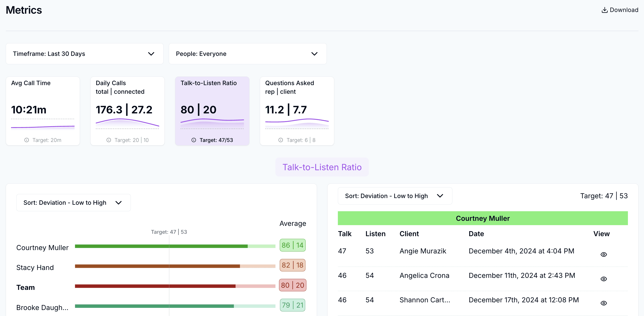
Task: View Angelica Crona call via eye icon
Action: click(603, 279)
